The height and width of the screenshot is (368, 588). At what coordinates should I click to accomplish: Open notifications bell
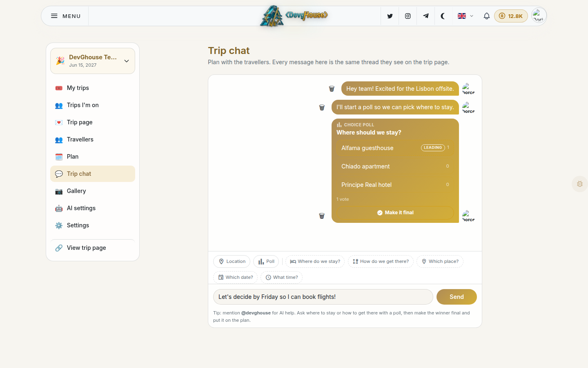(486, 16)
